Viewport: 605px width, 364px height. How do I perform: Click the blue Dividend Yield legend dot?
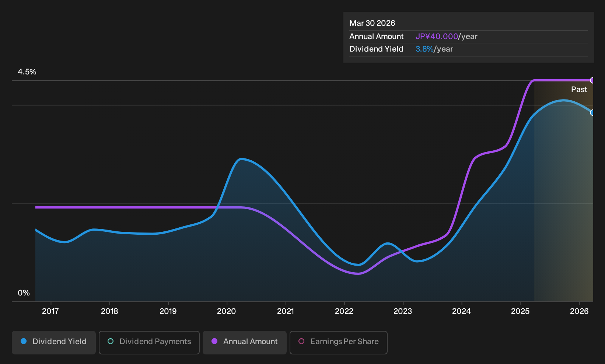pyautogui.click(x=24, y=342)
